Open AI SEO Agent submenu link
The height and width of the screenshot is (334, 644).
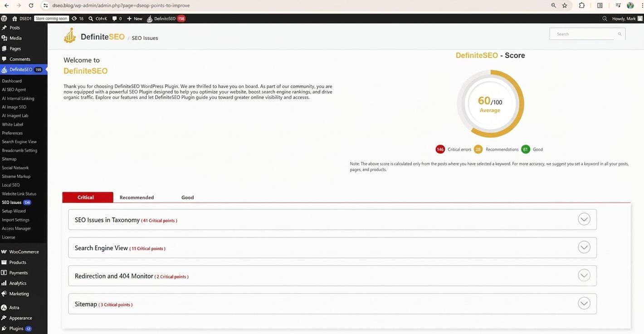[x=14, y=90]
